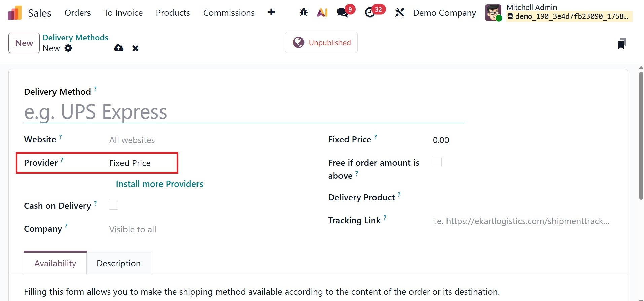Open the chat messages icon
Image resolution: width=644 pixels, height=301 pixels.
tap(343, 13)
